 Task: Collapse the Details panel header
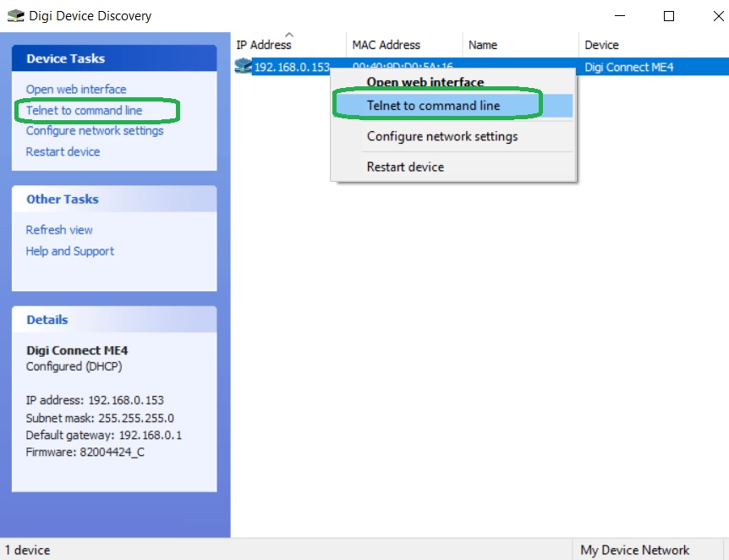[x=114, y=320]
